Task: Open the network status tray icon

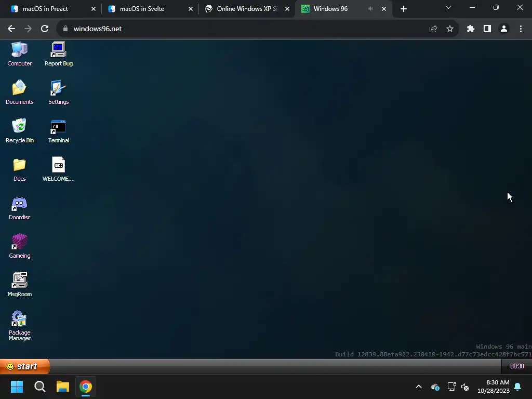Action: [451, 387]
